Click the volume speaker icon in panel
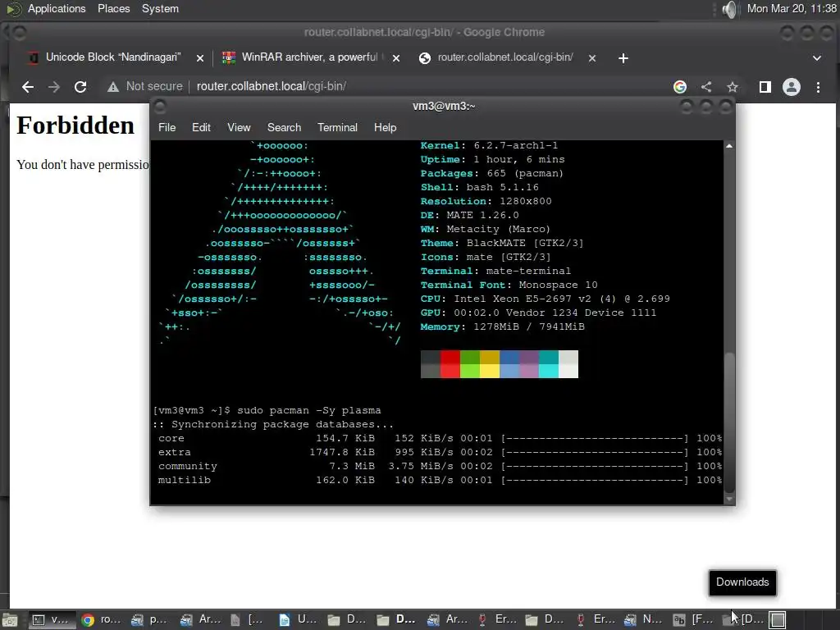 coord(729,9)
